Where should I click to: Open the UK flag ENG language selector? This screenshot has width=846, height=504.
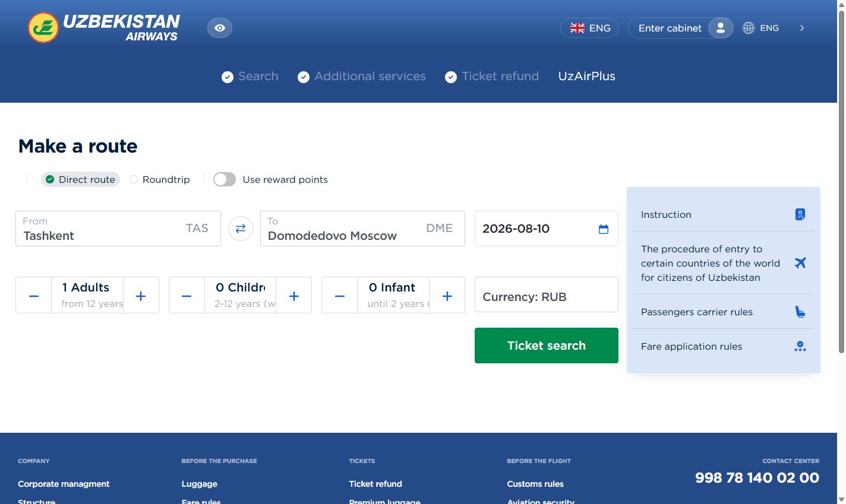click(589, 28)
